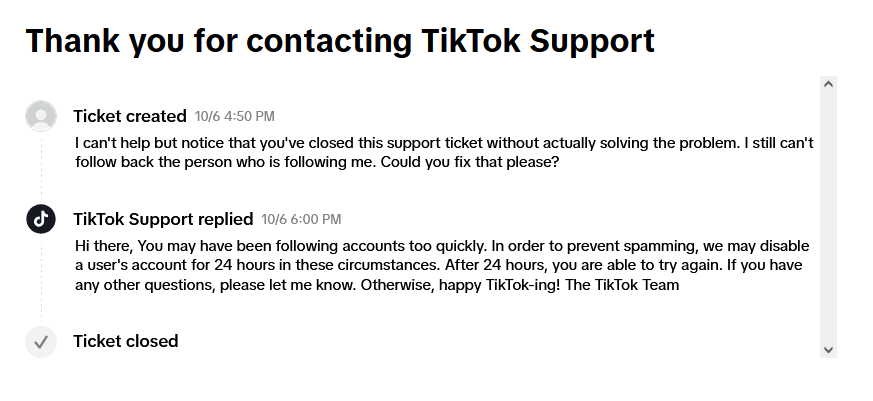Click the reply line starting "Hi there"
The height and width of the screenshot is (401, 873).
[442, 245]
